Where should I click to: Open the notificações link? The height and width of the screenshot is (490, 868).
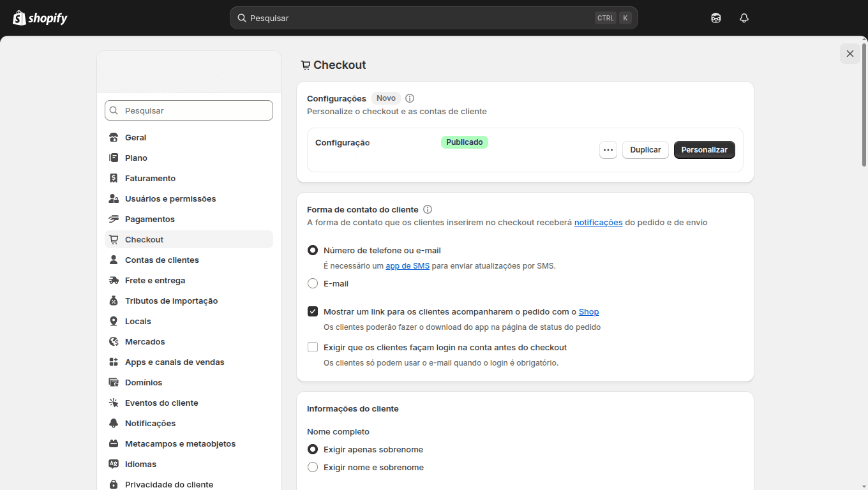coord(598,222)
